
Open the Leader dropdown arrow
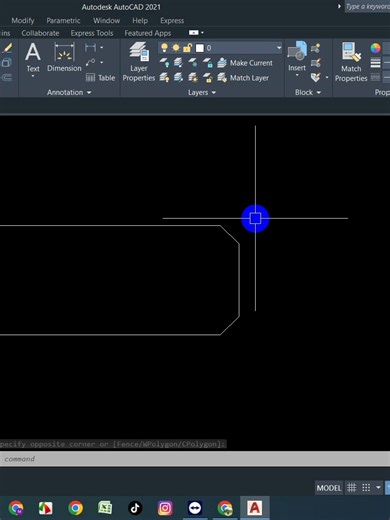click(x=101, y=62)
